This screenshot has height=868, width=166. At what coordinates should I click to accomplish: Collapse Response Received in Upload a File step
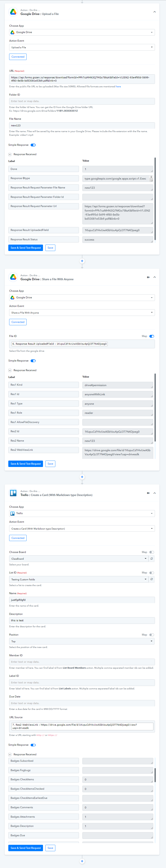pyautogui.click(x=10, y=154)
